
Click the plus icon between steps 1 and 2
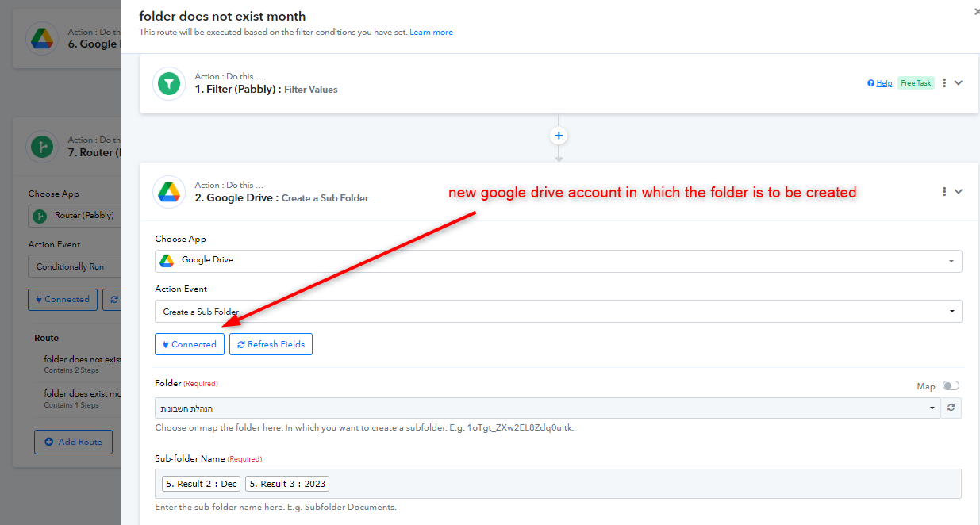tap(559, 136)
